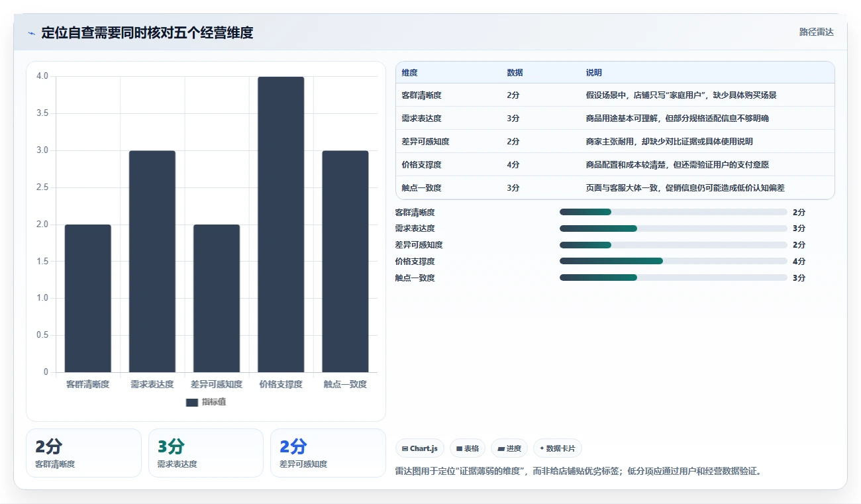Click the 客群清晰度 bar in chart
861x504 pixels.
(x=88, y=298)
